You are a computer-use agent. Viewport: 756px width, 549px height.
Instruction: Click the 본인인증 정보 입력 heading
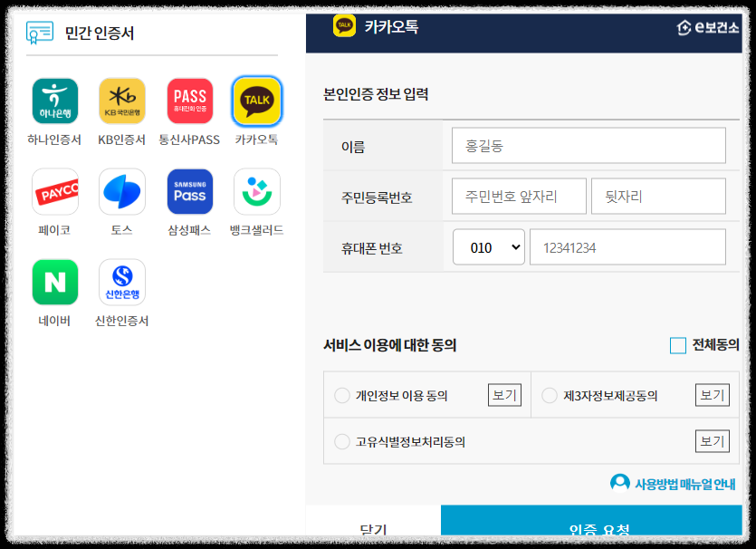[376, 94]
